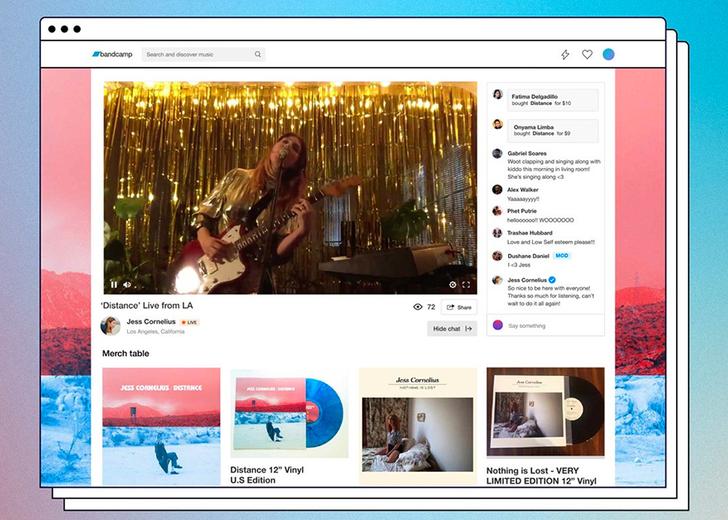Click the verified checkmark beside Jess Cornelius
The image size is (728, 520).
[552, 280]
